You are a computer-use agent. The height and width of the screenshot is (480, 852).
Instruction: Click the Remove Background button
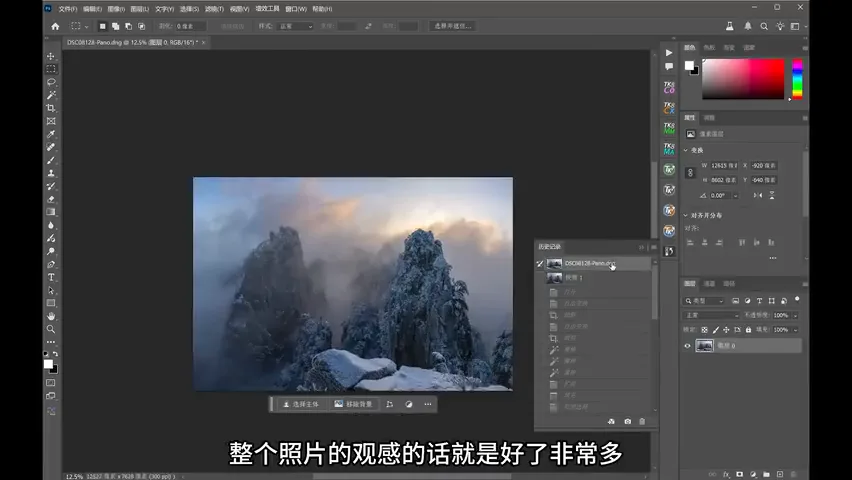tap(353, 404)
